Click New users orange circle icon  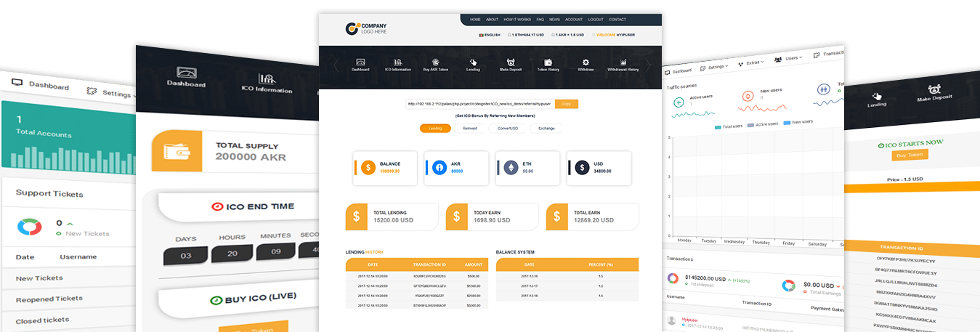pyautogui.click(x=748, y=96)
